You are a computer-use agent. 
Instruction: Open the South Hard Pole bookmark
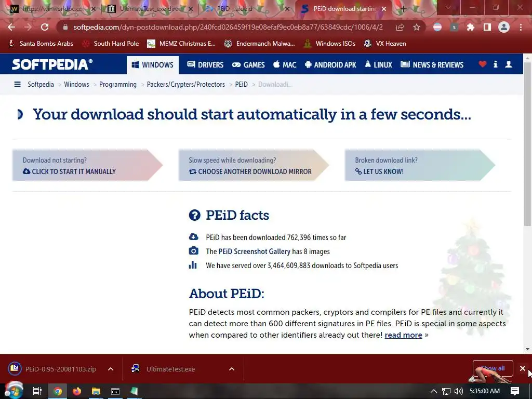[111, 44]
